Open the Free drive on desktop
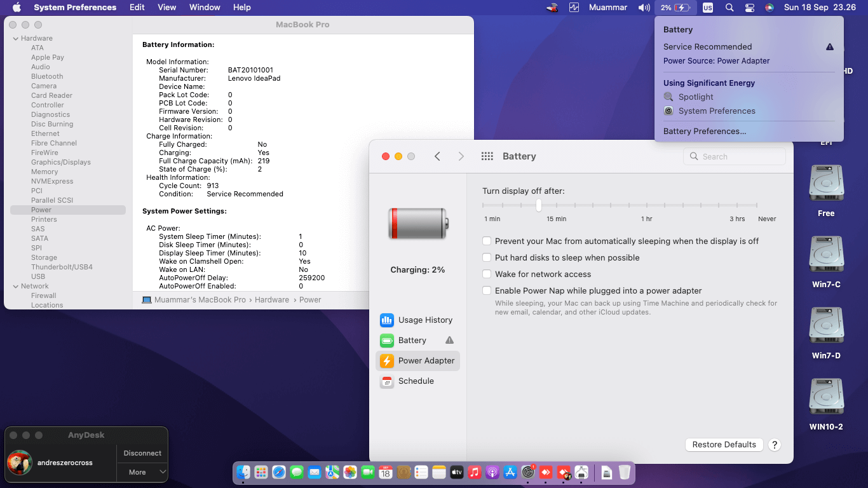 (826, 191)
